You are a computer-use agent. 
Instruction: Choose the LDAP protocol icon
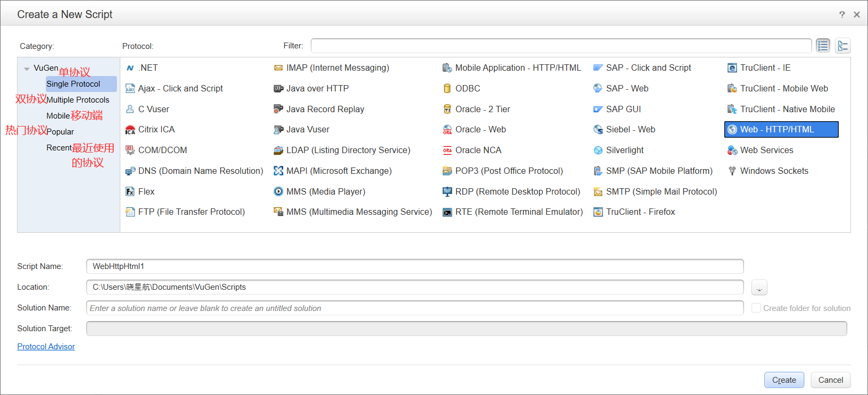[x=278, y=150]
